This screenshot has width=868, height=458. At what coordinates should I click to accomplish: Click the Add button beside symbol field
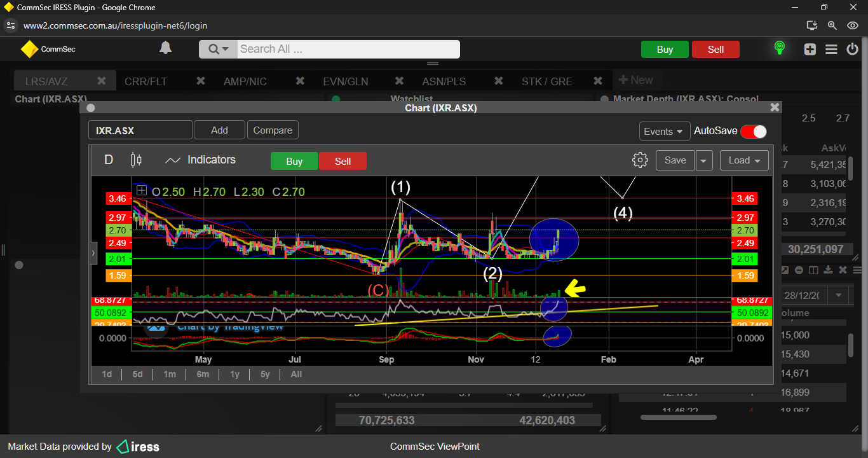point(219,130)
